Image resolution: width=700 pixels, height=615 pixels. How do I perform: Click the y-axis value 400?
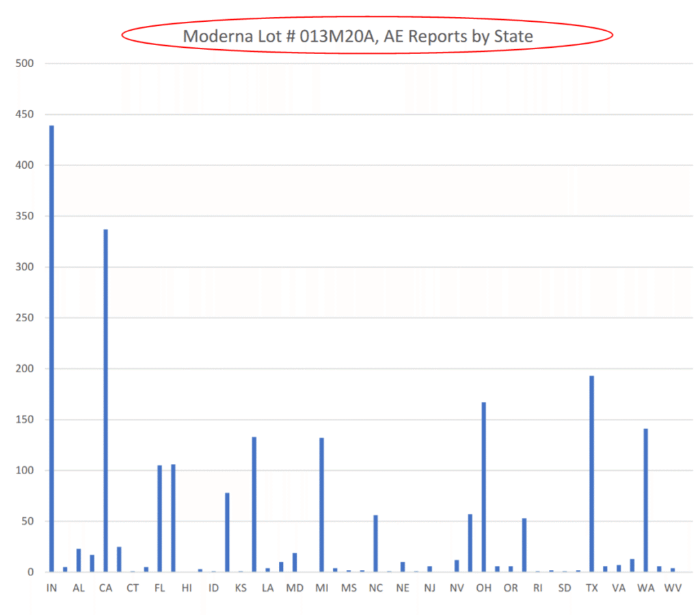pyautogui.click(x=25, y=165)
